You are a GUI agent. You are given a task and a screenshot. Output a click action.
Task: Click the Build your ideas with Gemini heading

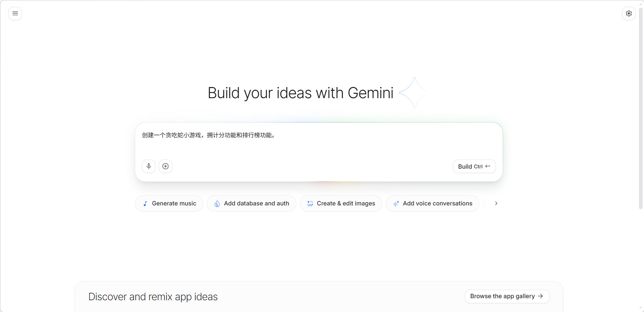(300, 93)
